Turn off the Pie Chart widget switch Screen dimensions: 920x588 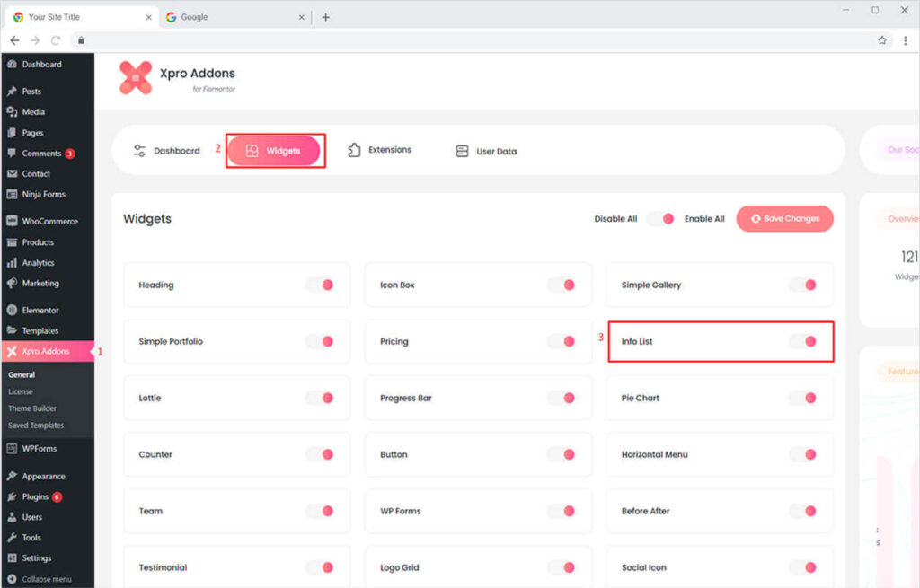click(803, 398)
